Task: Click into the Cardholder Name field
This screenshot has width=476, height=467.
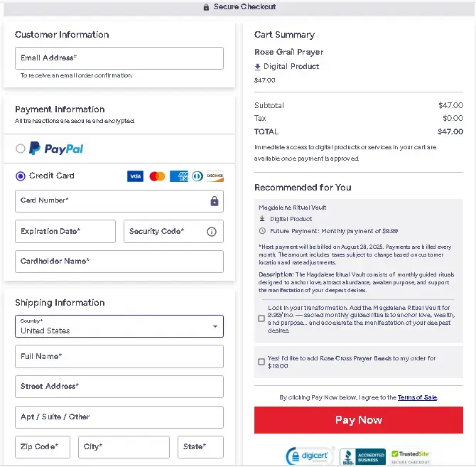Action: click(119, 262)
